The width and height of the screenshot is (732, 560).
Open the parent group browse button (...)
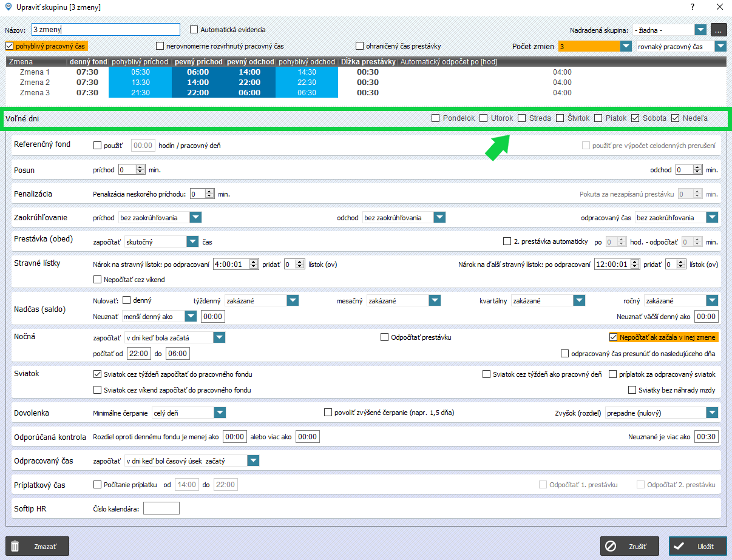point(718,29)
